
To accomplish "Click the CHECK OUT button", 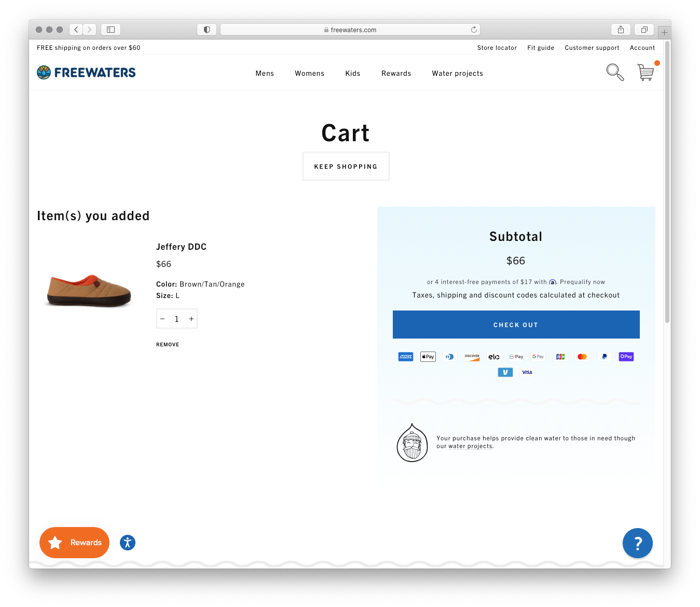I will 516,325.
